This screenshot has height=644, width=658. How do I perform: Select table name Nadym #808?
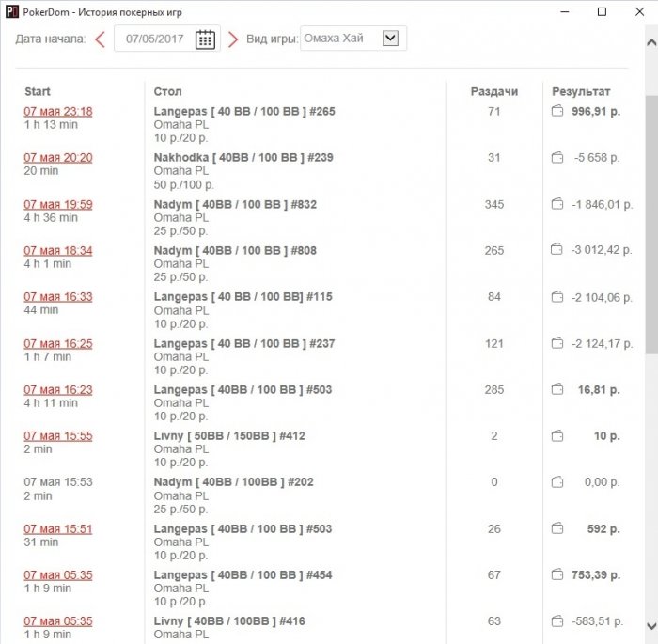coord(235,251)
